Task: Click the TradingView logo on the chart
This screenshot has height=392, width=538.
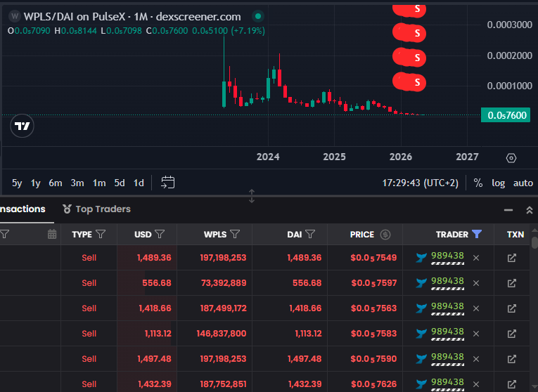Action: click(x=22, y=126)
